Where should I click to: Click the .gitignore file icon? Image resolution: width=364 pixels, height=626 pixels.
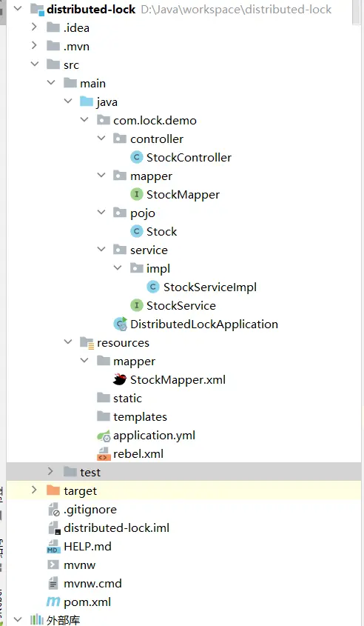point(54,510)
